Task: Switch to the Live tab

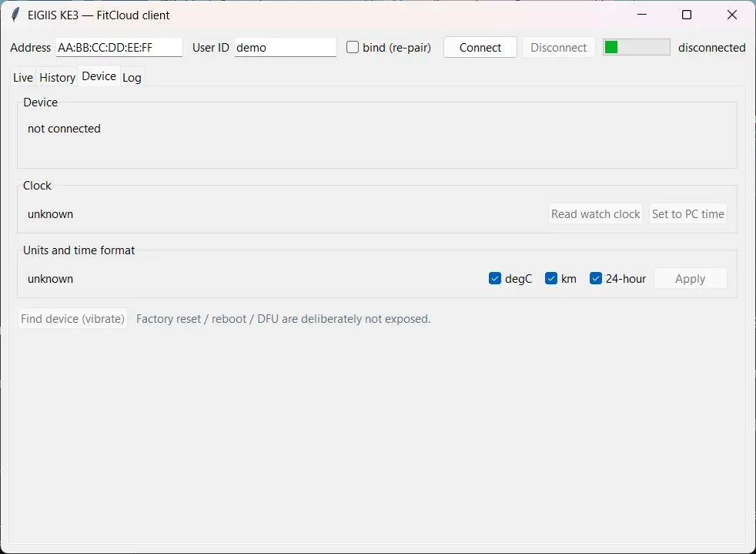Action: click(23, 78)
